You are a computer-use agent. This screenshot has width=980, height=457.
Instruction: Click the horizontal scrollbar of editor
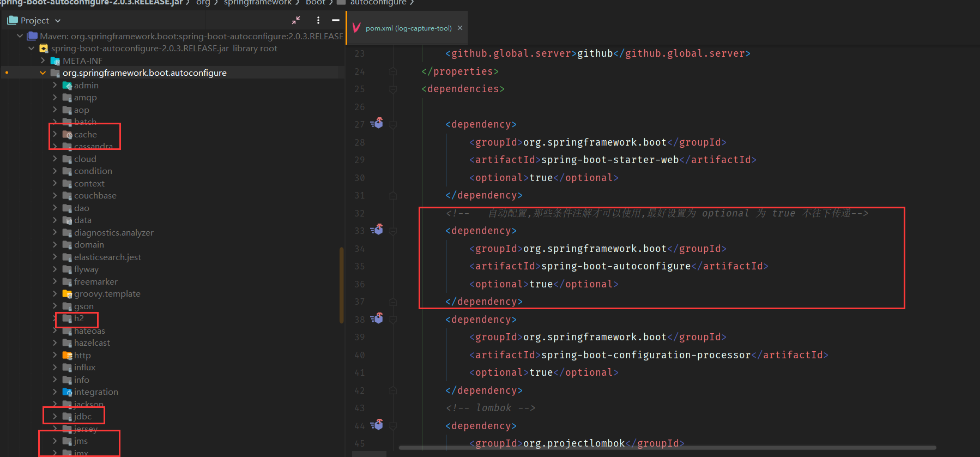pyautogui.click(x=667, y=448)
